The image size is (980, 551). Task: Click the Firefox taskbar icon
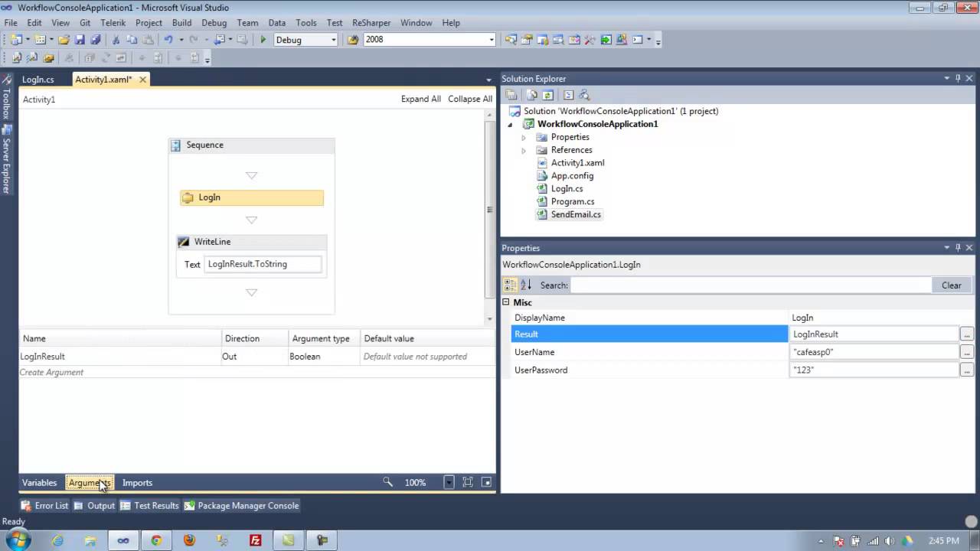point(189,540)
